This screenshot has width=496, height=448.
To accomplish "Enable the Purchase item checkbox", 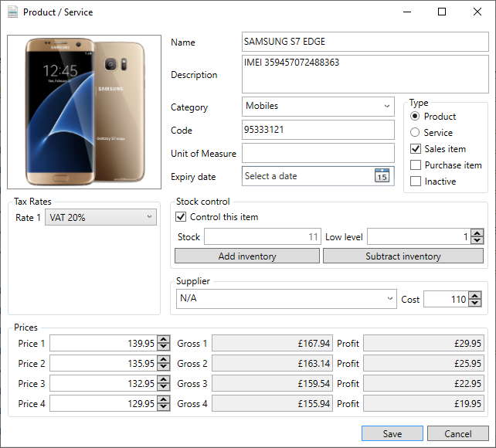I will point(416,165).
